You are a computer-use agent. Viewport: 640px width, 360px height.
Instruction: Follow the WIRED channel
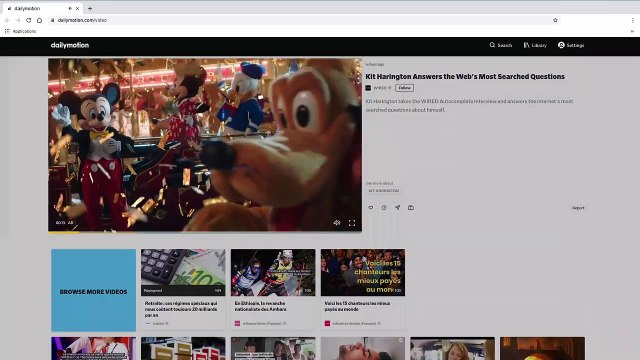click(404, 88)
